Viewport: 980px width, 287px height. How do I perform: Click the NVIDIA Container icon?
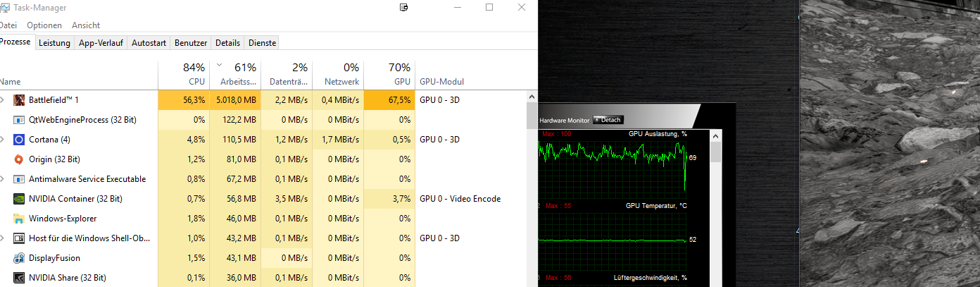(19, 199)
